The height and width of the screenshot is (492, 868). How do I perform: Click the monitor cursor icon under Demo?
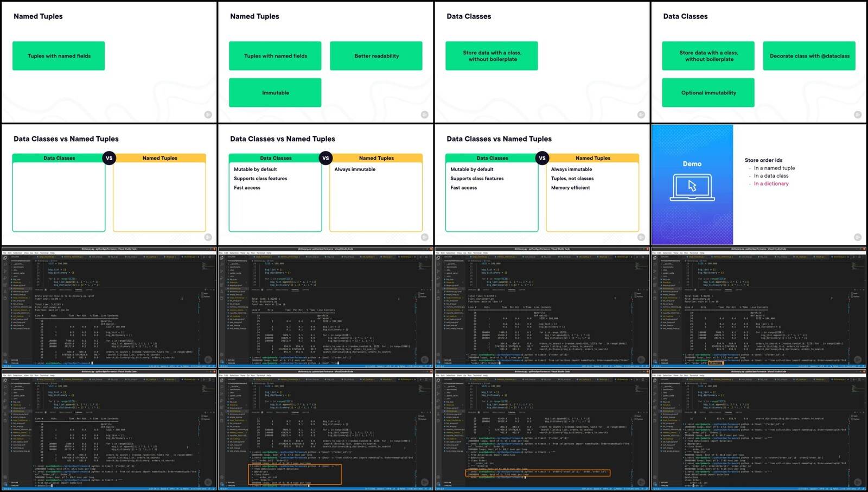coord(692,187)
